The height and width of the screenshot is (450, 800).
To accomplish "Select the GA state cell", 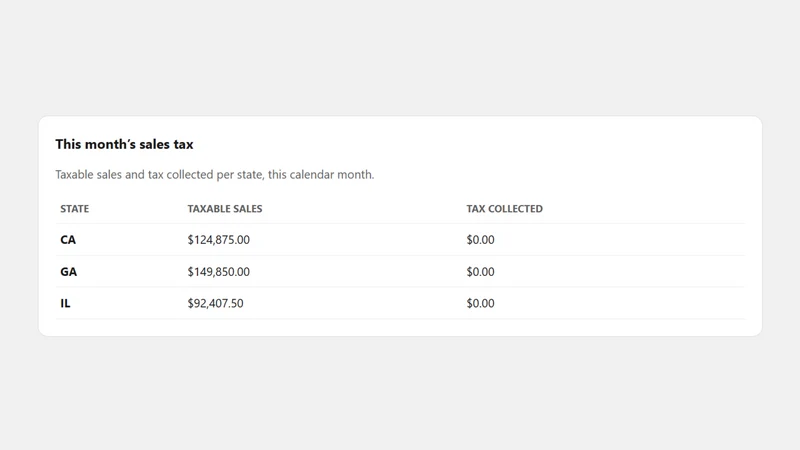I will tap(68, 271).
